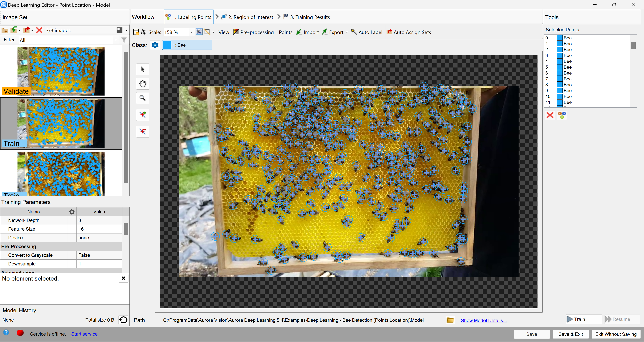Toggle fit-to-window zoom button
644x342 pixels.
[x=199, y=32]
